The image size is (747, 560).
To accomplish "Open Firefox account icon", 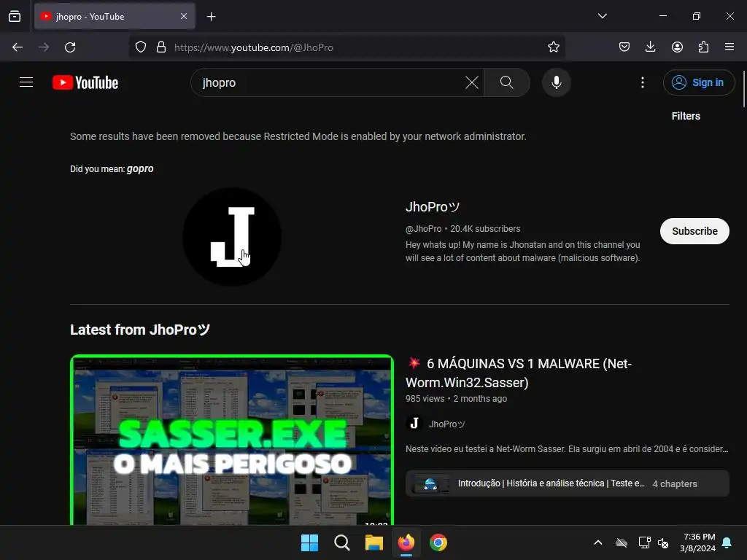I will tap(677, 47).
